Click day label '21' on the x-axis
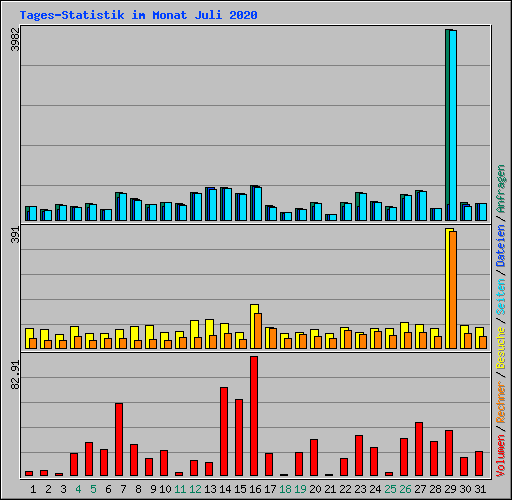Viewport: 512px width, 500px height. pos(330,489)
